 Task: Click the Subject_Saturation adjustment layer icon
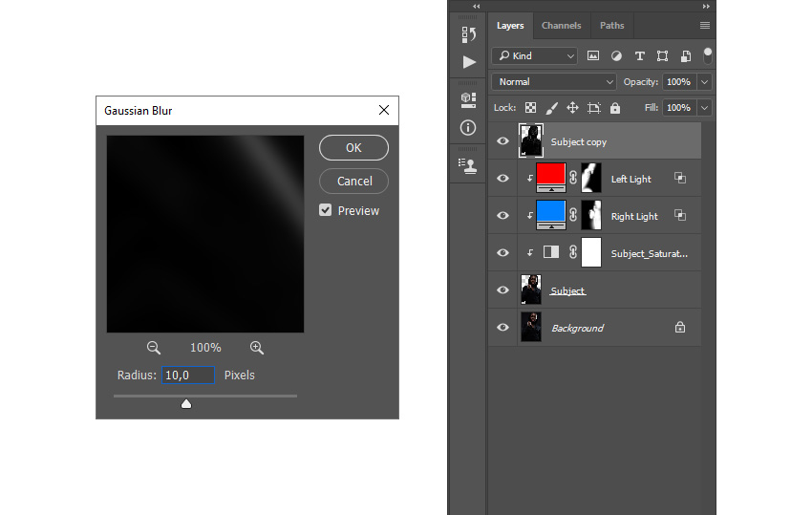551,252
